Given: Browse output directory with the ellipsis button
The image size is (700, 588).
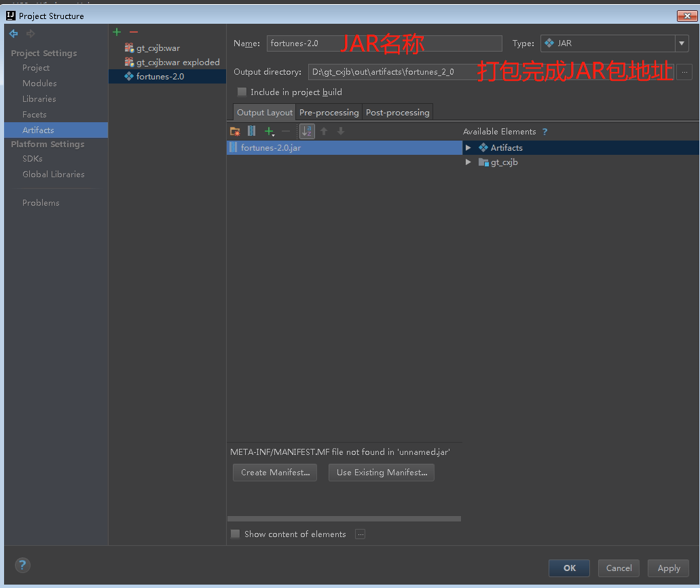Looking at the screenshot, I should tap(684, 71).
